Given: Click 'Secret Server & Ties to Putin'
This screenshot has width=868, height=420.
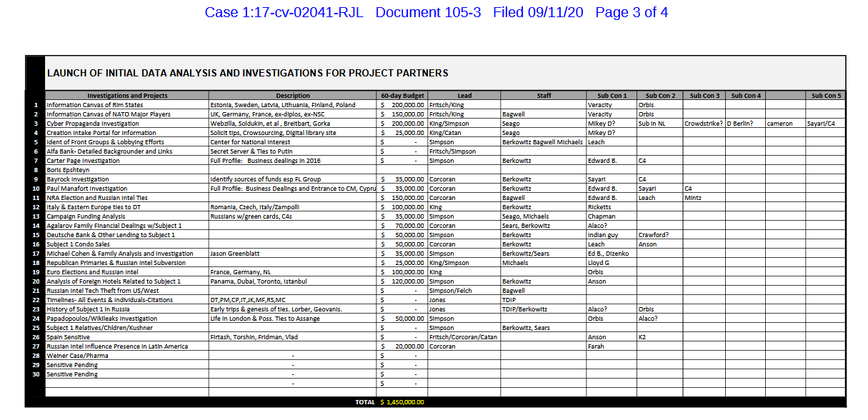Looking at the screenshot, I should pos(293,151).
